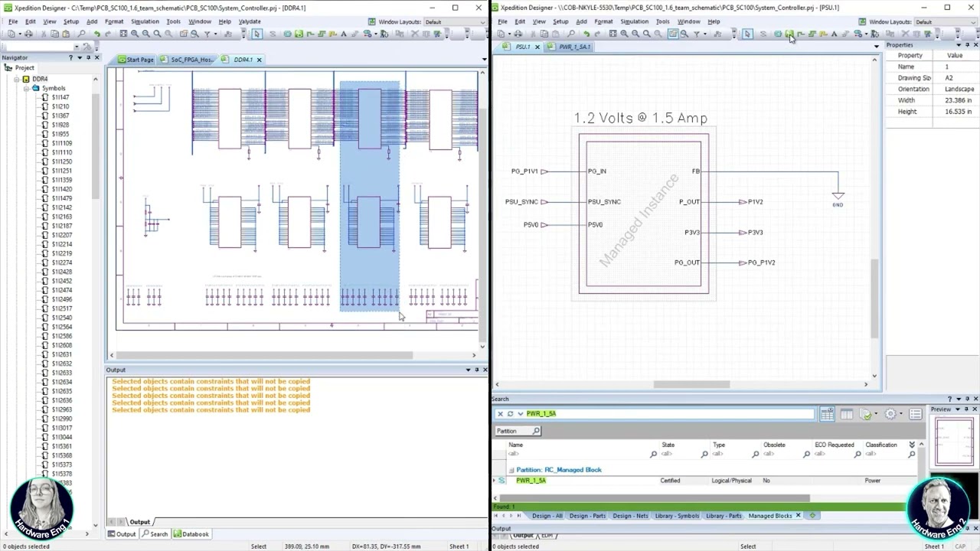Image resolution: width=980 pixels, height=551 pixels.
Task: Click Fit All zoom icon in right window
Action: tap(612, 34)
